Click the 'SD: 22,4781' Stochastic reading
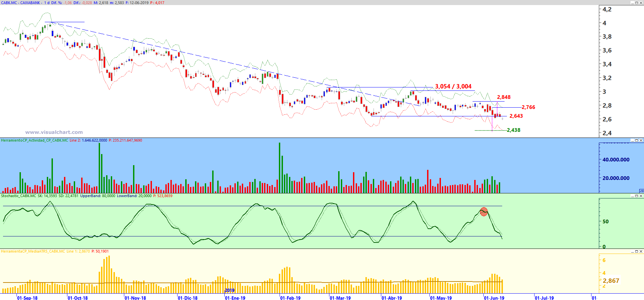Image resolution: width=644 pixels, height=300 pixels. pyautogui.click(x=68, y=196)
